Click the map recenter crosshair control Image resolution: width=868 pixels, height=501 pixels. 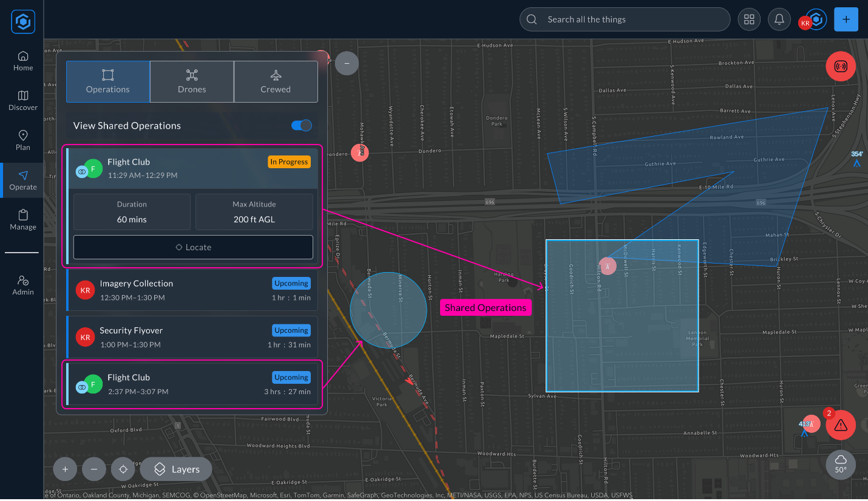123,469
